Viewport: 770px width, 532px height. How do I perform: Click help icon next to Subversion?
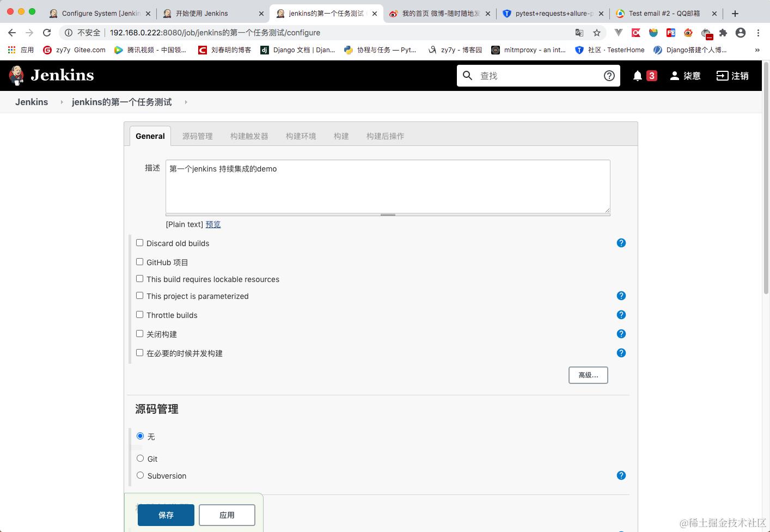click(621, 475)
